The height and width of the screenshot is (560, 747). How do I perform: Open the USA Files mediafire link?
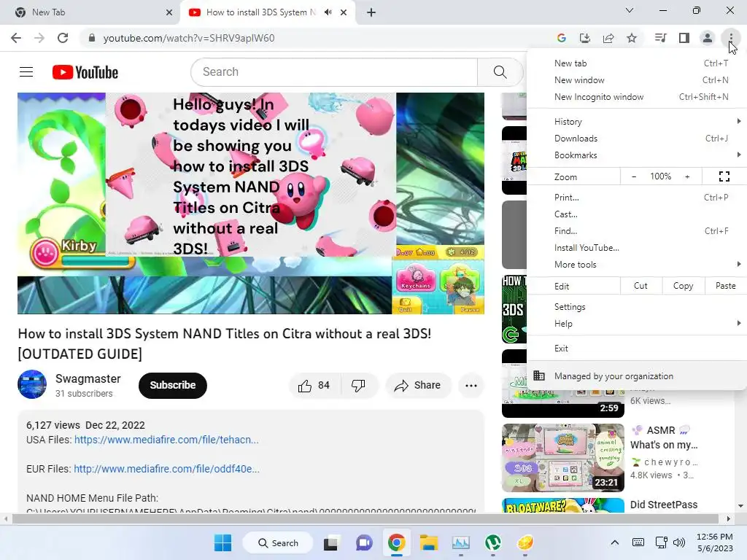(166, 440)
